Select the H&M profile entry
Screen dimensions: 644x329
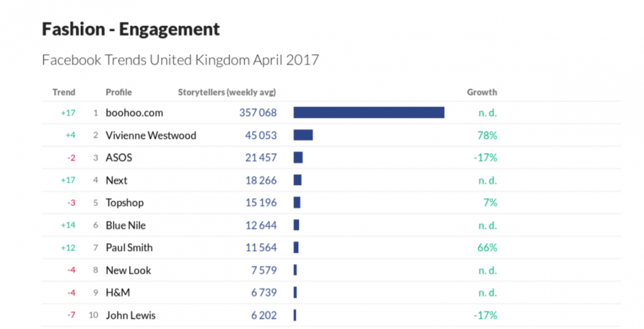coord(118,292)
